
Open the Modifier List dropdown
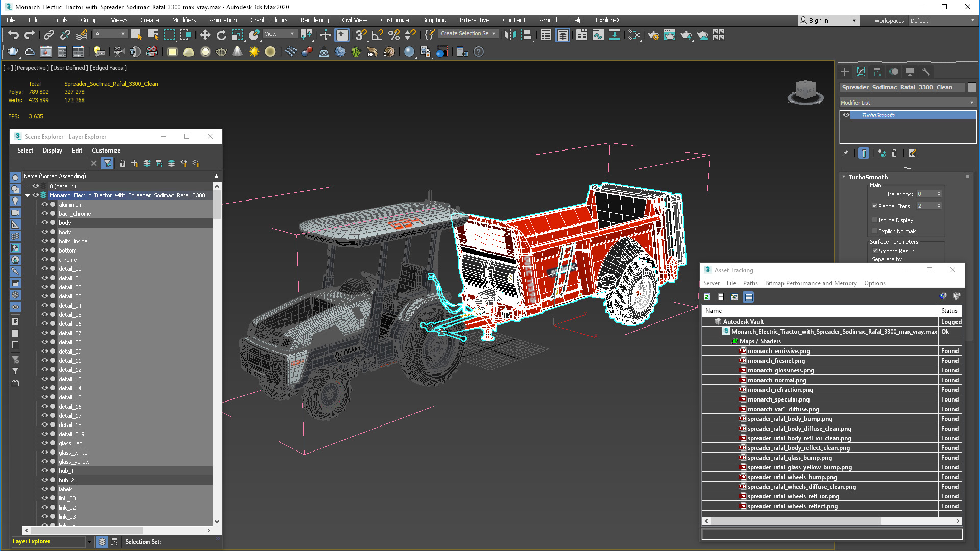(908, 103)
